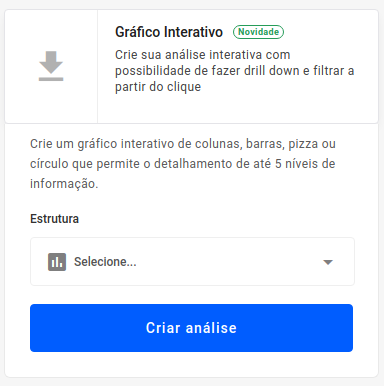Viewport: 384px width, 386px height.
Task: Select the left icon panel of the card
Action: click(x=51, y=66)
